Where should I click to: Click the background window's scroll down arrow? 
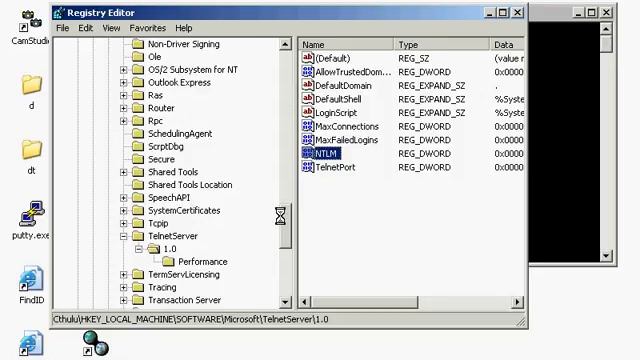point(606,256)
